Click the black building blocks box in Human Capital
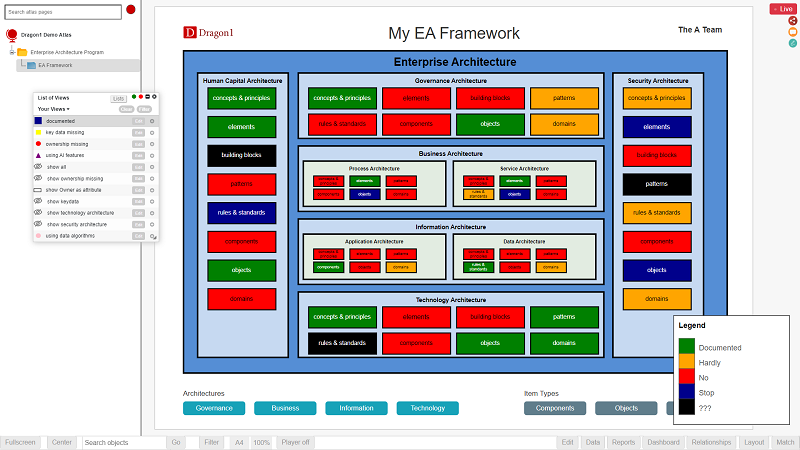 pyautogui.click(x=241, y=156)
